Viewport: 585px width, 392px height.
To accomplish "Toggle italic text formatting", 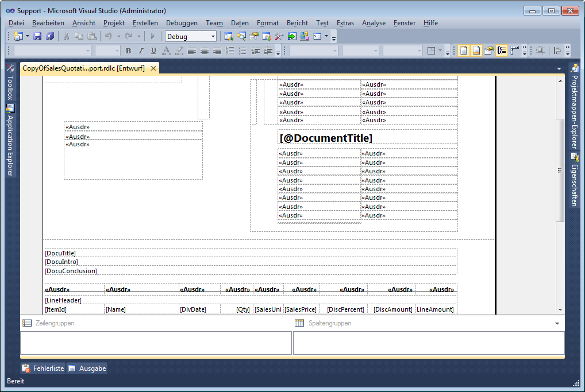I will tap(141, 51).
